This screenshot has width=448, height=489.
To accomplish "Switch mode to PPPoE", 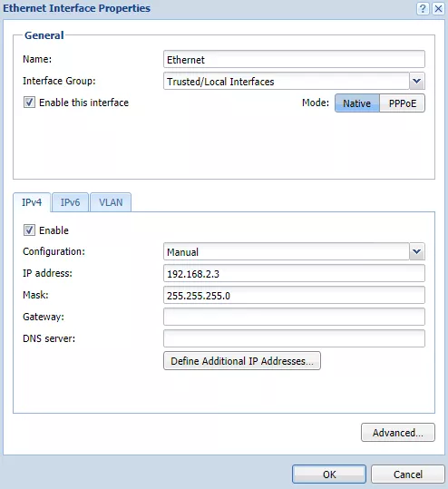I will [402, 103].
